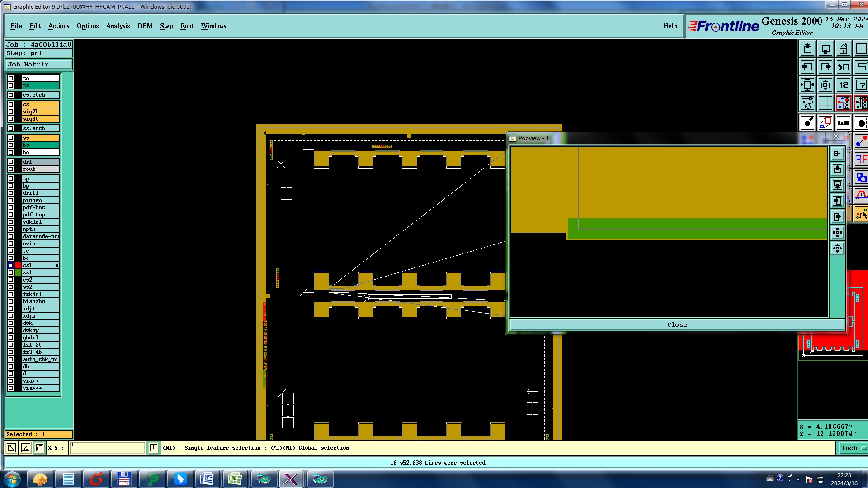Click the Popview zoom in icon
The height and width of the screenshot is (488, 868).
tap(838, 233)
